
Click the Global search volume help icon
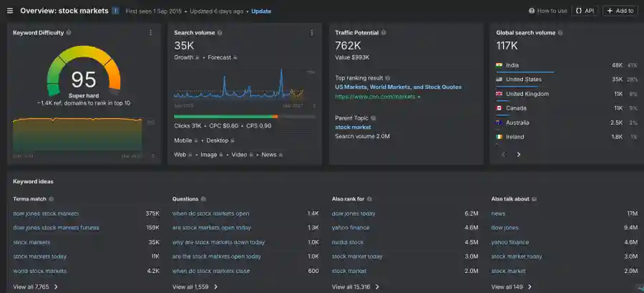point(560,33)
